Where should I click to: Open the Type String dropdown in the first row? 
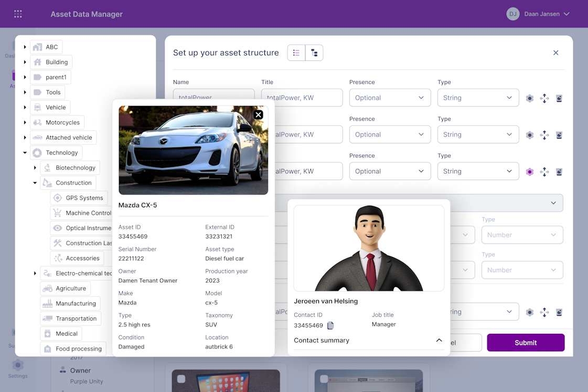[x=478, y=98]
